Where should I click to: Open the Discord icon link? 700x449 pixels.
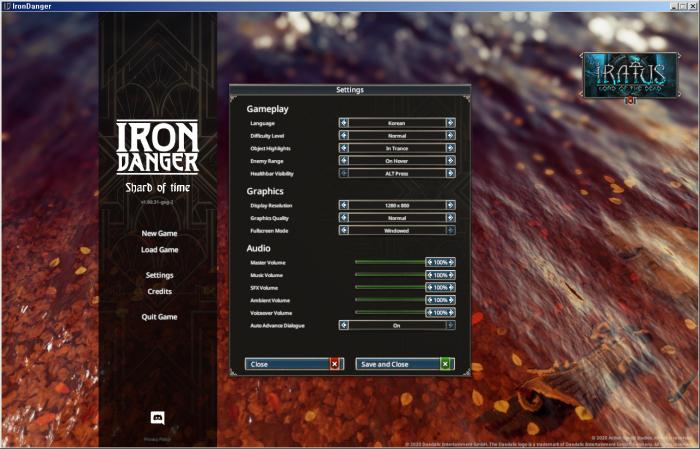(157, 418)
